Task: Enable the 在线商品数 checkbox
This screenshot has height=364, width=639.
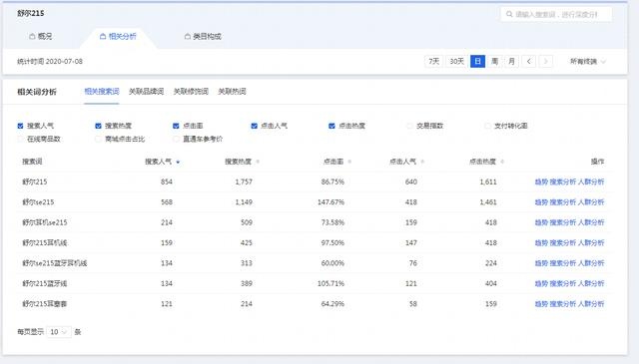Action: point(20,139)
